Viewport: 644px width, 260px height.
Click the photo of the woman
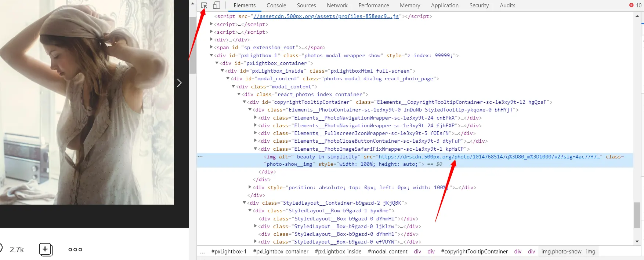[x=87, y=102]
